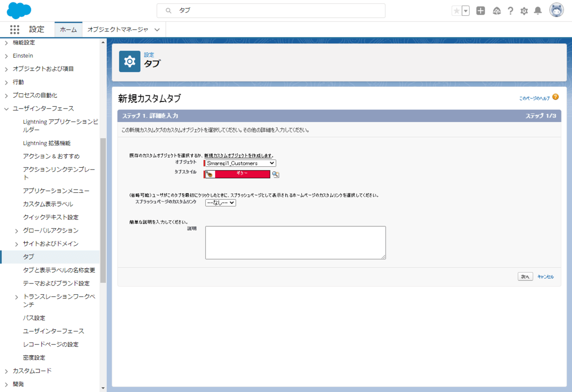Expand 開発 sidebar section
The width and height of the screenshot is (572, 392).
point(6,384)
